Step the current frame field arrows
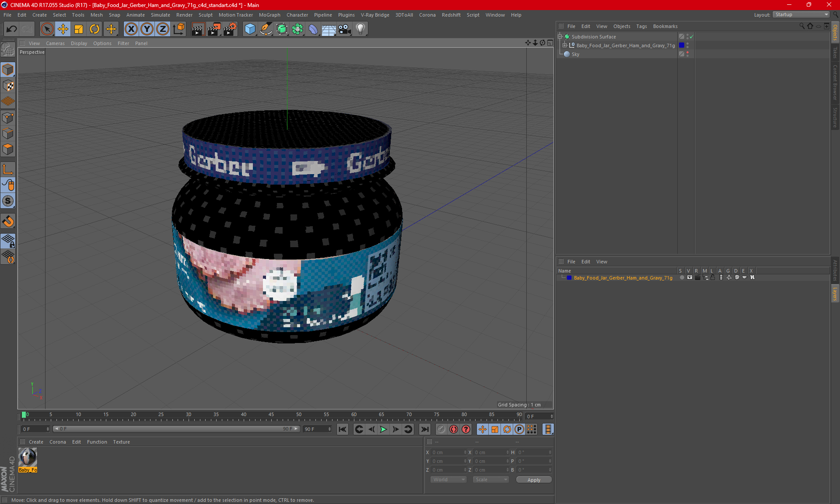Viewport: 840px width, 504px height. tap(552, 416)
